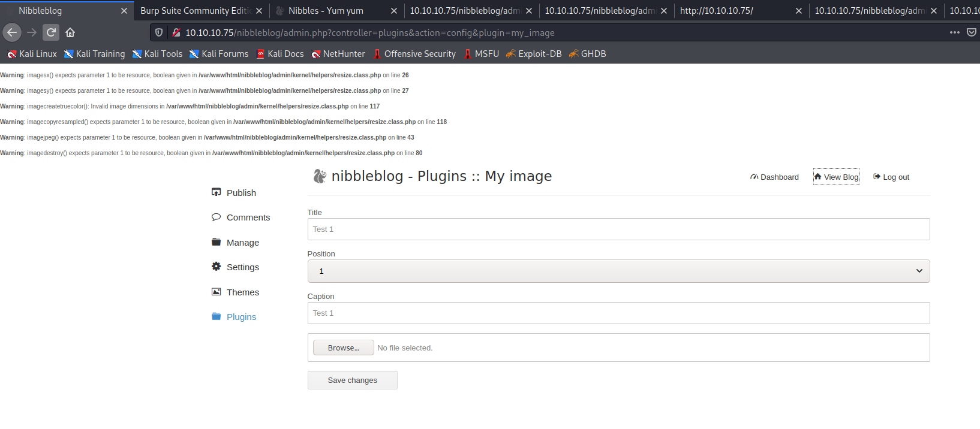Go back with the browser back arrow
Screen dimensions: 980x429
[12, 32]
